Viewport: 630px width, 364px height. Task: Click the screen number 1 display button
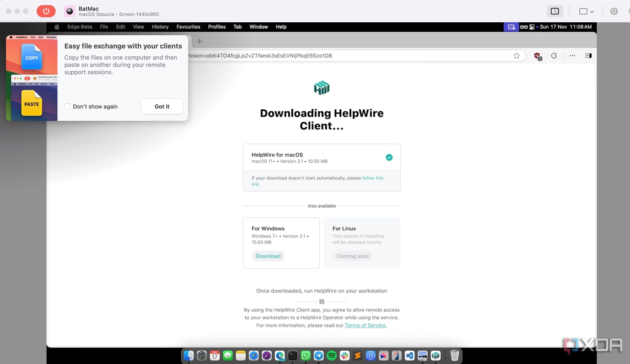point(555,11)
